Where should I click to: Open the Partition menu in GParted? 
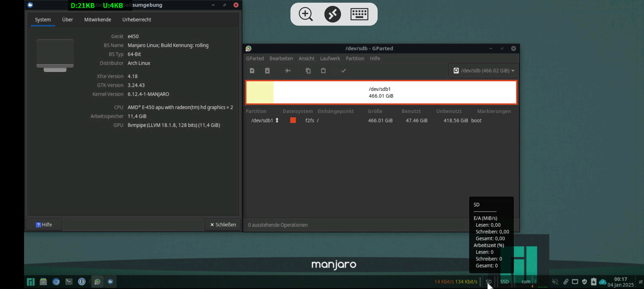[355, 58]
